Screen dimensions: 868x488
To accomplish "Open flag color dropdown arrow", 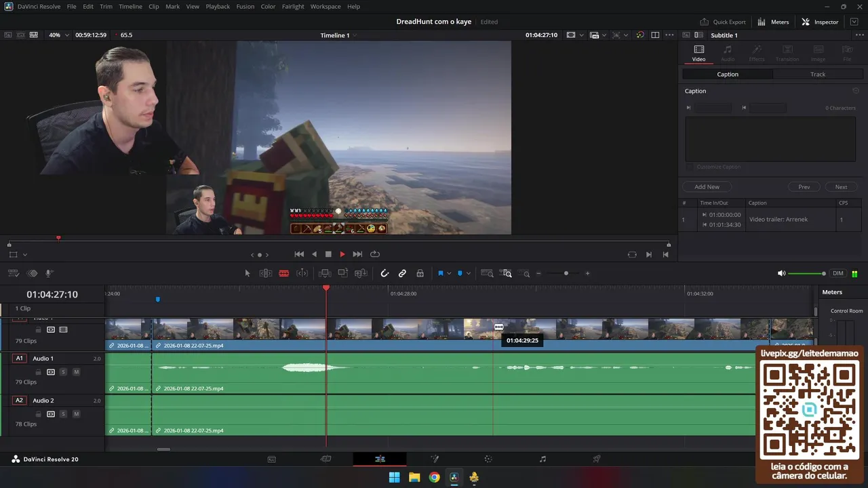I will coord(449,274).
